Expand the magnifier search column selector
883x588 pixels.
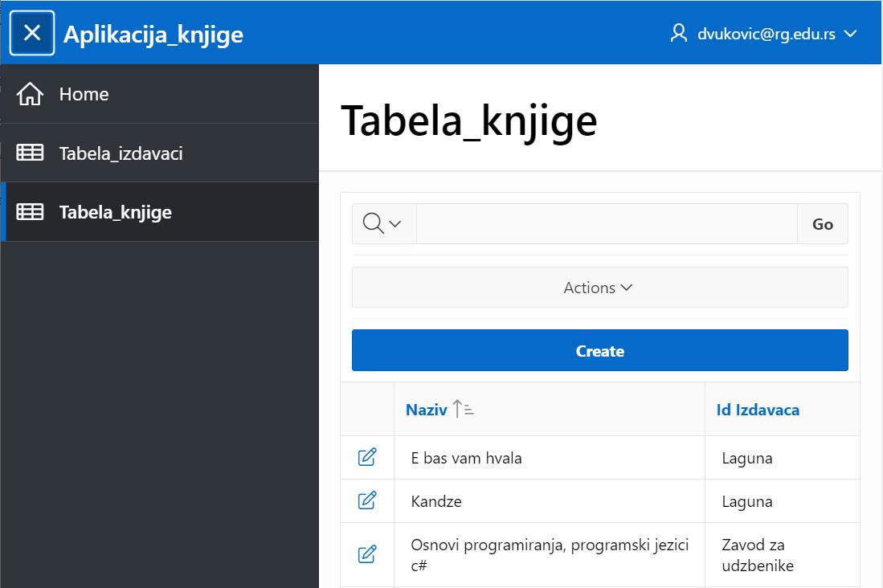coord(382,224)
